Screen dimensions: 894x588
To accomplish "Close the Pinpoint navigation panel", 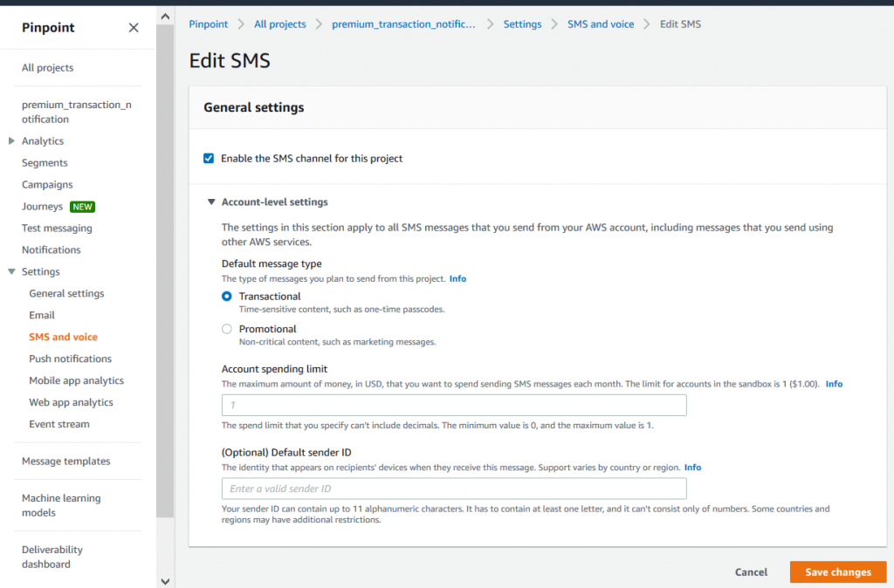I will coord(134,27).
